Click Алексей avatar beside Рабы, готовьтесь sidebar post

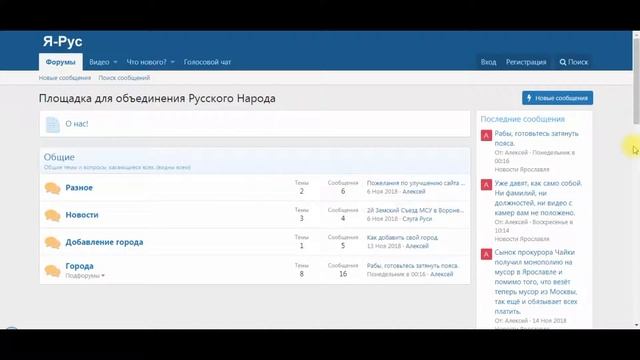point(486,135)
